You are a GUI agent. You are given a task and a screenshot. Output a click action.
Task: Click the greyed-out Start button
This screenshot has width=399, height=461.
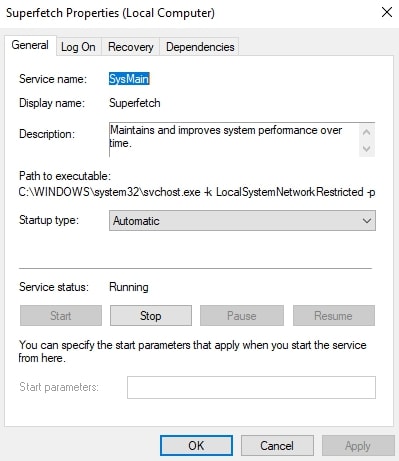[61, 316]
